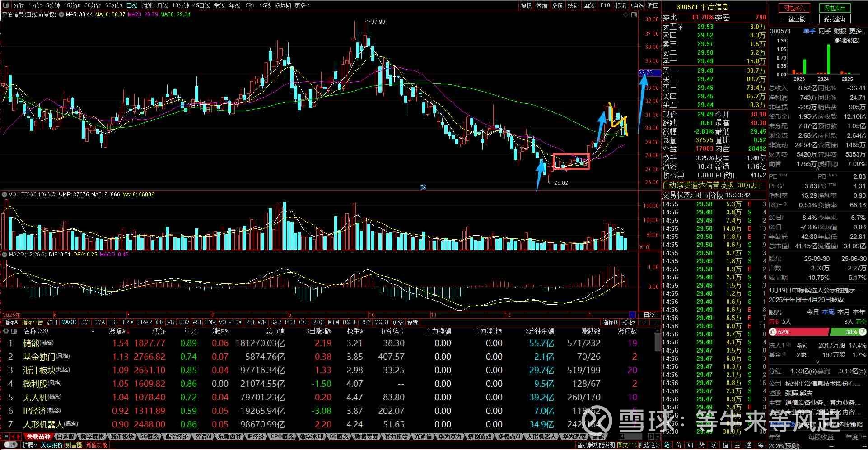
Task: Sort the list by 换手% column
Action: coord(355,331)
